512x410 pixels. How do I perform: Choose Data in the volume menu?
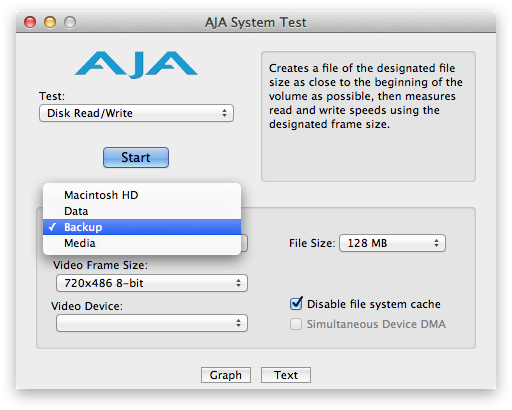(x=142, y=211)
